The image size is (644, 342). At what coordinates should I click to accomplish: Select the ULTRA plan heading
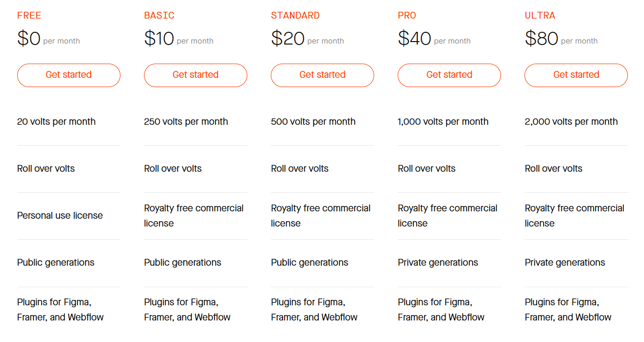(540, 16)
